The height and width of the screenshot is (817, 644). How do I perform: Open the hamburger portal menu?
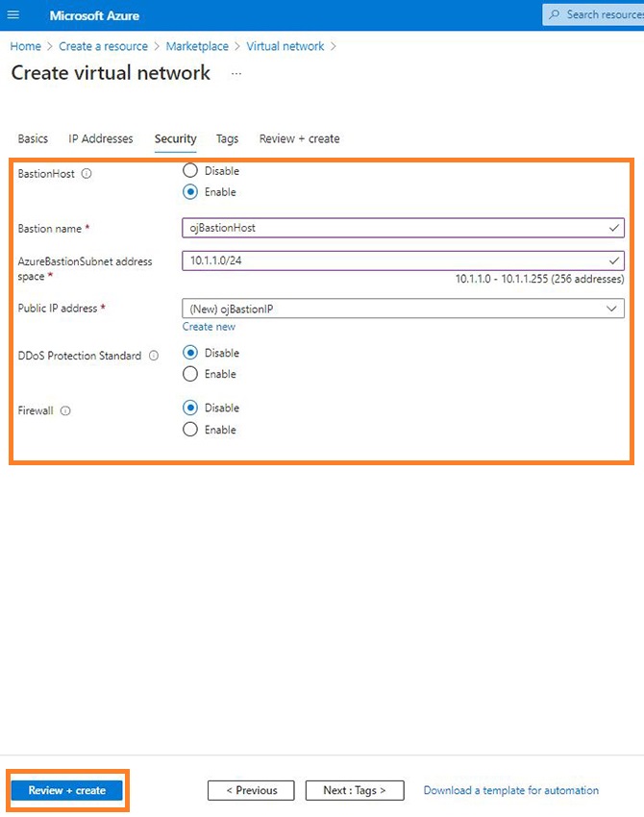(13, 14)
